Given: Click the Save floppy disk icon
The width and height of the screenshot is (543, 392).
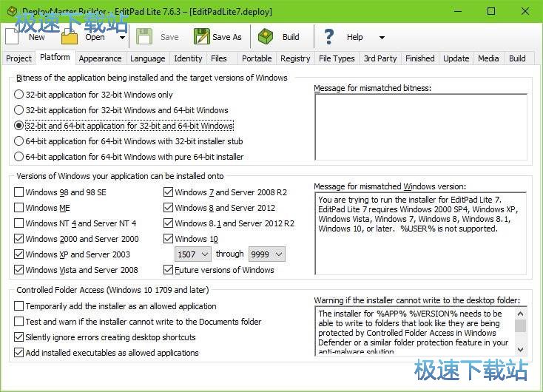Looking at the screenshot, I should [144, 36].
